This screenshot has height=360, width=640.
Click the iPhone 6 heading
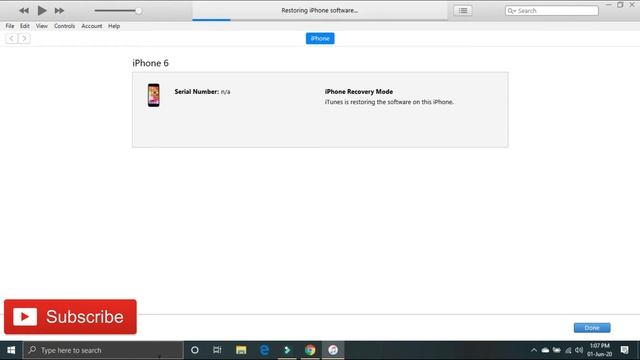pos(150,63)
